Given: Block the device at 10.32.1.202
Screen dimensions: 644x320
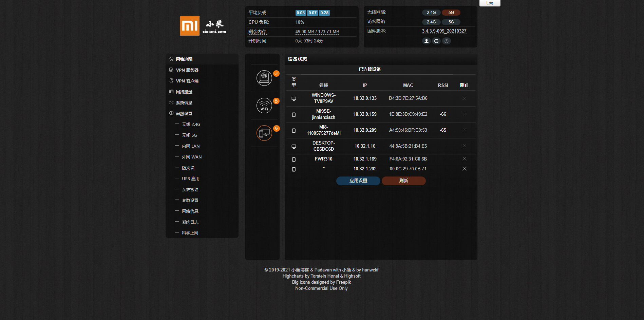Looking at the screenshot, I should 465,169.
